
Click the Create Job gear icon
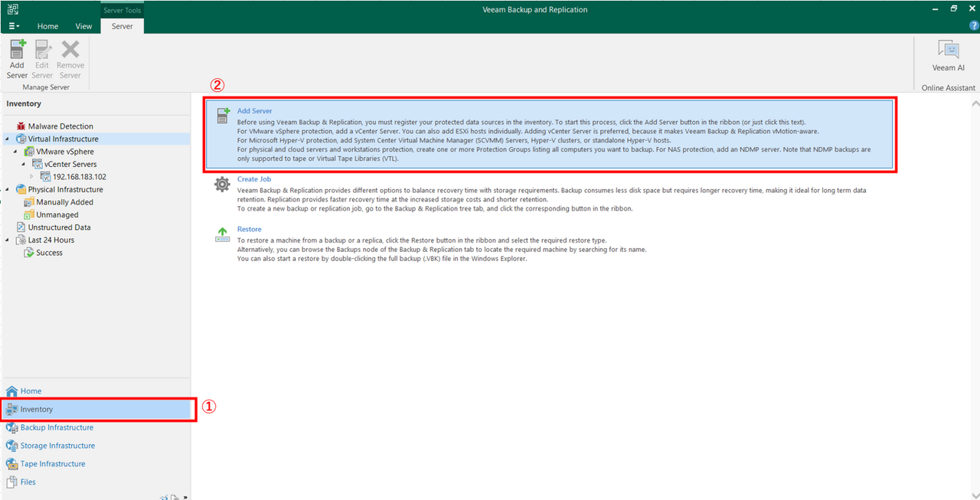click(x=222, y=184)
